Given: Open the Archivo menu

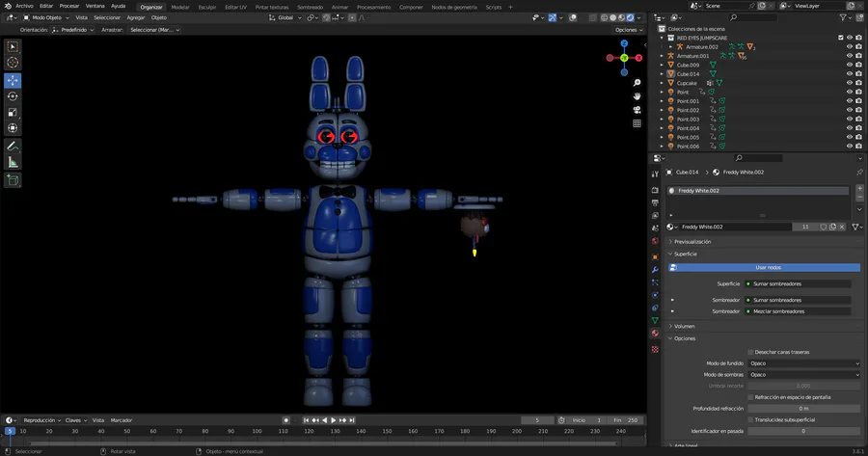Looking at the screenshot, I should (24, 6).
